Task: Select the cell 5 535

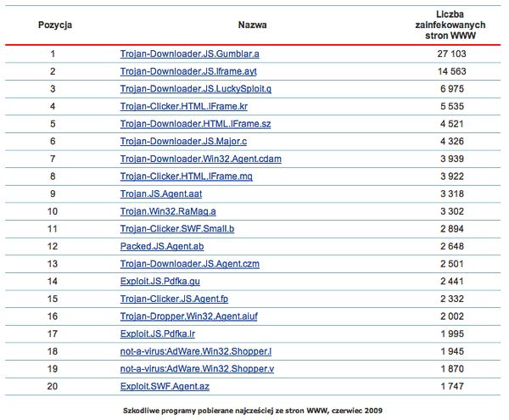Action: (452, 106)
